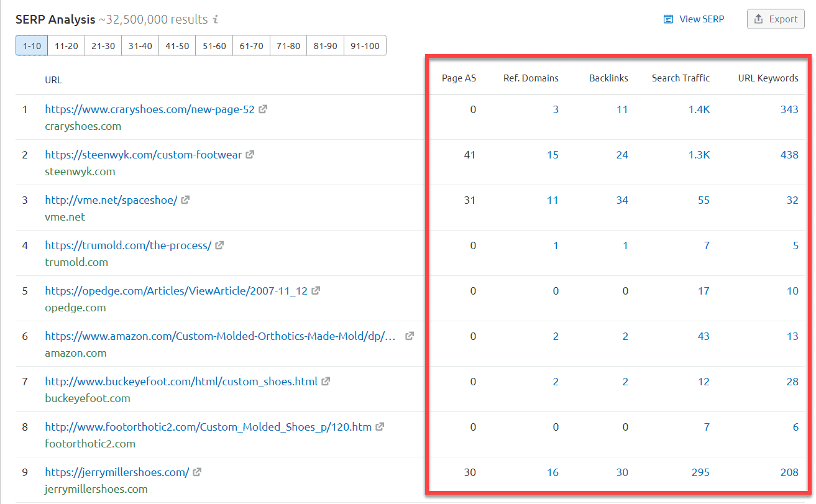Click the green vme.net domain text
Image resolution: width=816 pixels, height=504 pixels.
tap(65, 217)
